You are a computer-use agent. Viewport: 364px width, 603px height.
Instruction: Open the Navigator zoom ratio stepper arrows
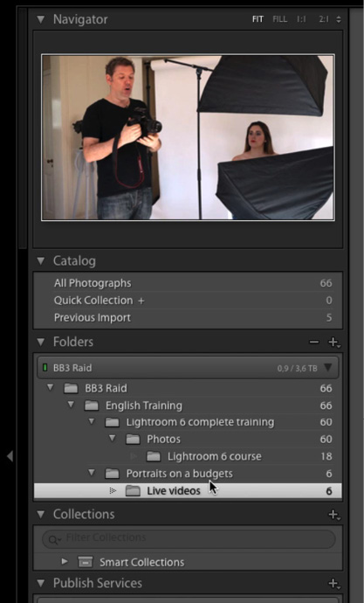point(339,19)
